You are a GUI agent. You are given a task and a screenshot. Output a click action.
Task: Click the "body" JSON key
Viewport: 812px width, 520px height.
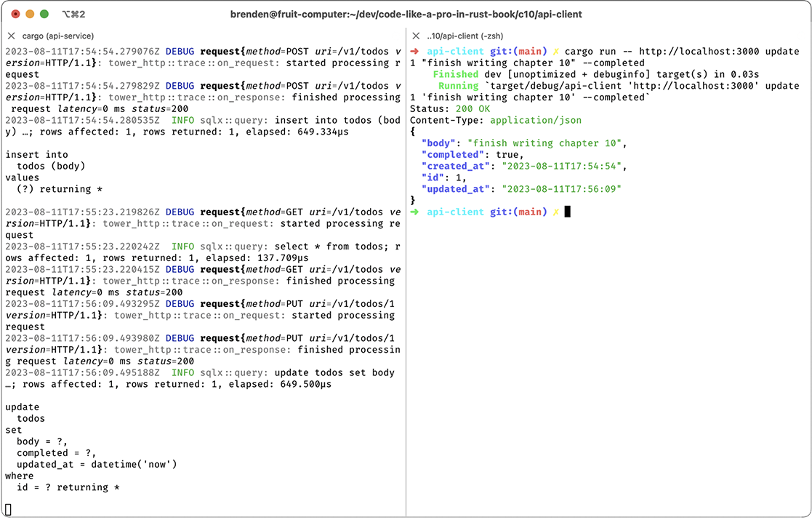[x=438, y=143]
